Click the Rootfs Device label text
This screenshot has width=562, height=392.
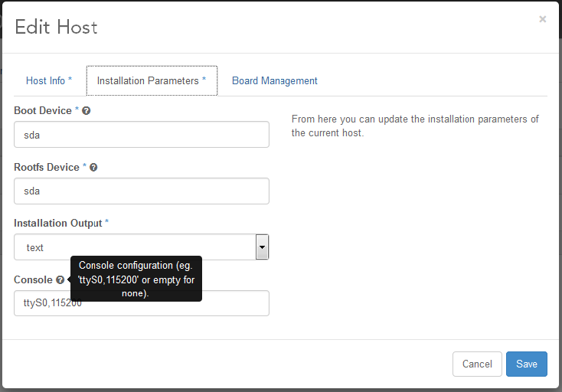[x=46, y=168]
